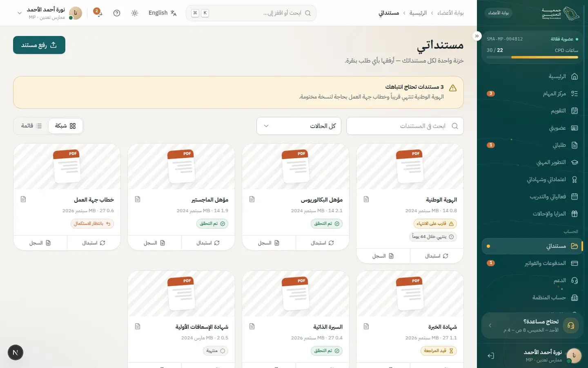Viewport: 588px width, 368px height.
Task: Click the حساب المنظمة building icon
Action: [575, 298]
